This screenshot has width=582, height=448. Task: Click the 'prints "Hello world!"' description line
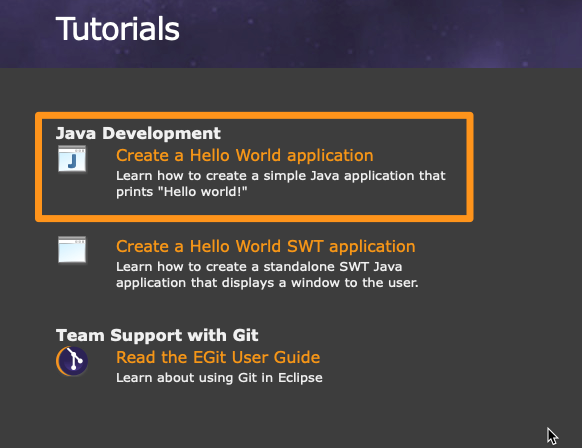coord(182,192)
